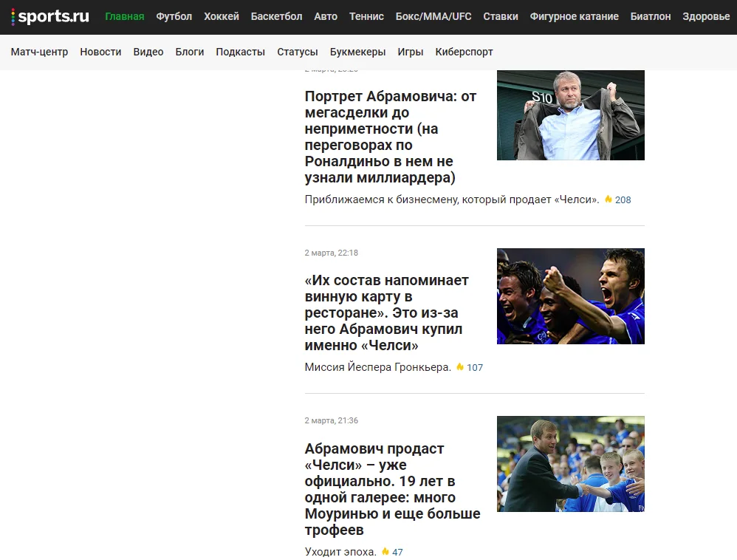
Task: Open the Подкасты tab
Action: pos(240,52)
